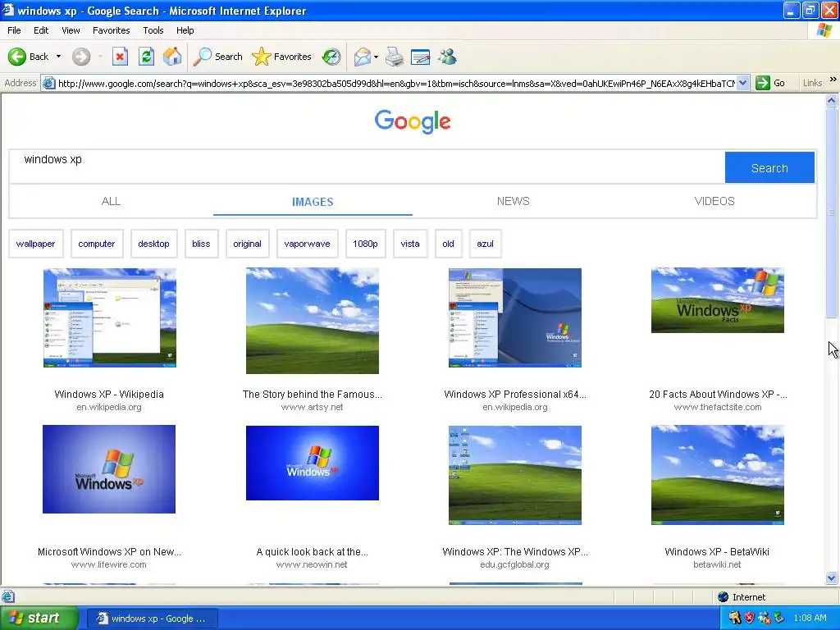Viewport: 840px width, 630px height.
Task: Click 'Microsoft Windows XP on New...' link
Action: [x=109, y=552]
